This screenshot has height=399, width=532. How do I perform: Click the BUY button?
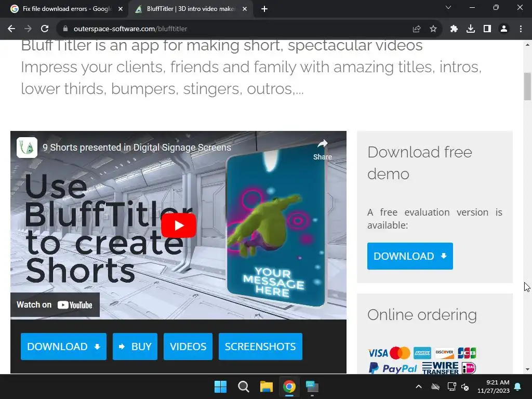(x=135, y=347)
